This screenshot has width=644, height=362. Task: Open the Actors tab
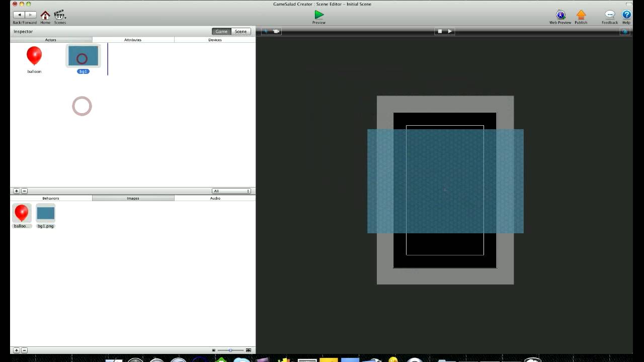point(51,40)
